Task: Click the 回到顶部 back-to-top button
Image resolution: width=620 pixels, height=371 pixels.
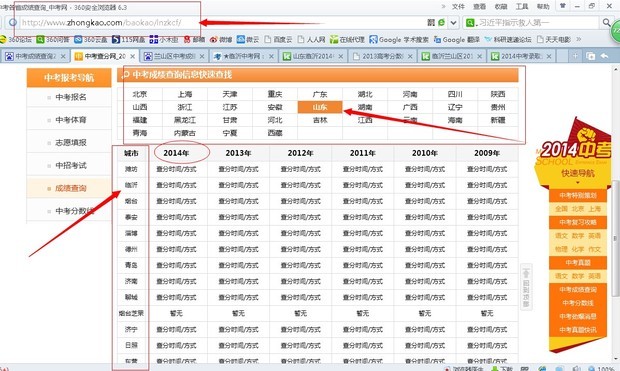Action: tap(526, 287)
